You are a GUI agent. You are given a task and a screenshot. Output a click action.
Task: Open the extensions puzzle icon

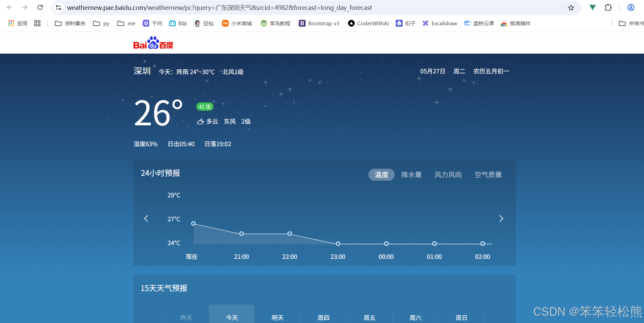[608, 8]
